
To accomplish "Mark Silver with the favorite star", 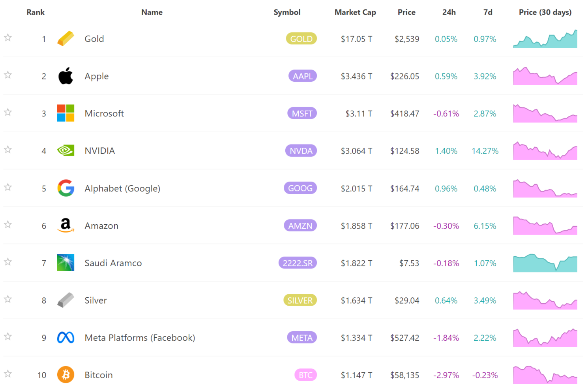I will tap(8, 299).
